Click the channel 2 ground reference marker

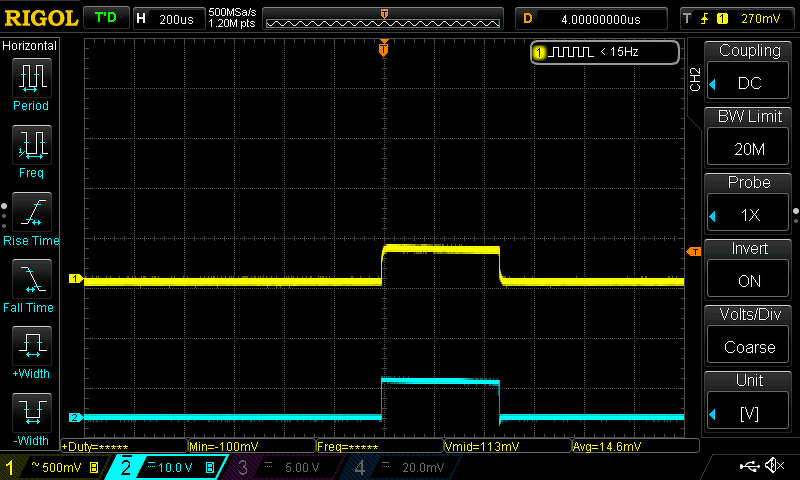click(76, 417)
